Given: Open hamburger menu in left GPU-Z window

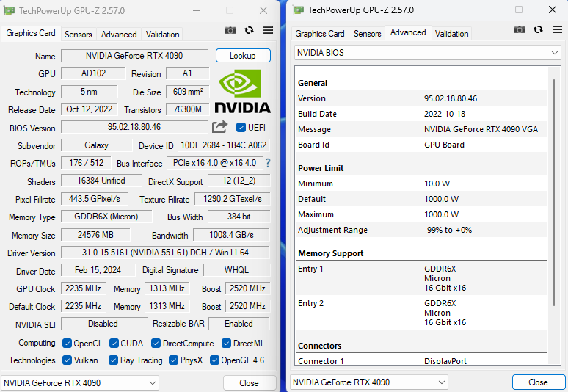Looking at the screenshot, I should click(x=268, y=30).
